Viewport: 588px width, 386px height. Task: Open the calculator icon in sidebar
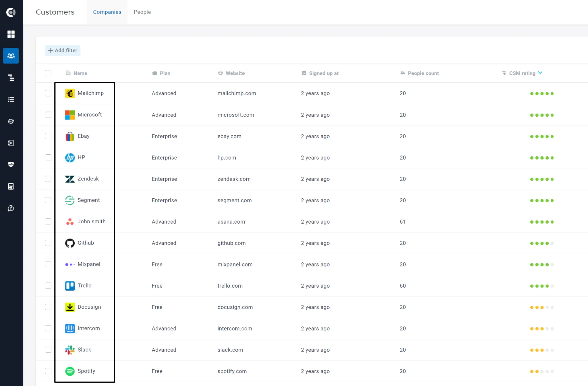(11, 186)
